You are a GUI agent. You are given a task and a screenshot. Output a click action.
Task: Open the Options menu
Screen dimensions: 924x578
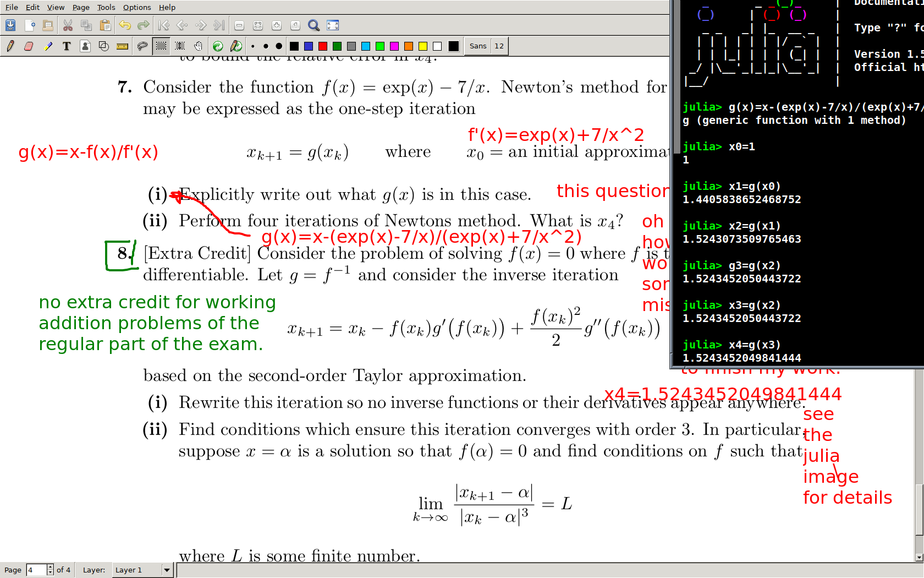pyautogui.click(x=136, y=7)
